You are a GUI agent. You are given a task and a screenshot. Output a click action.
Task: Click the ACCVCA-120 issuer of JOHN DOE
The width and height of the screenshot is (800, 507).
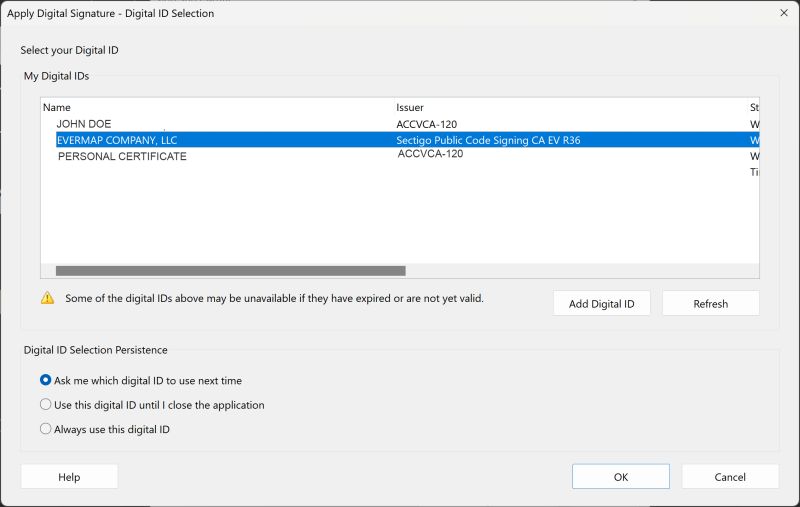(427, 124)
